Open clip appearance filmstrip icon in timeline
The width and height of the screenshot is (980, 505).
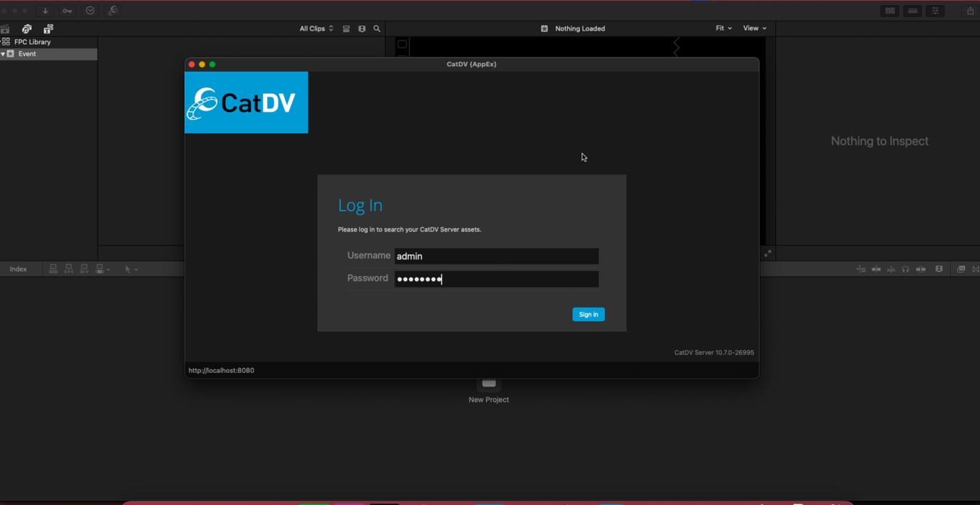[x=939, y=269]
